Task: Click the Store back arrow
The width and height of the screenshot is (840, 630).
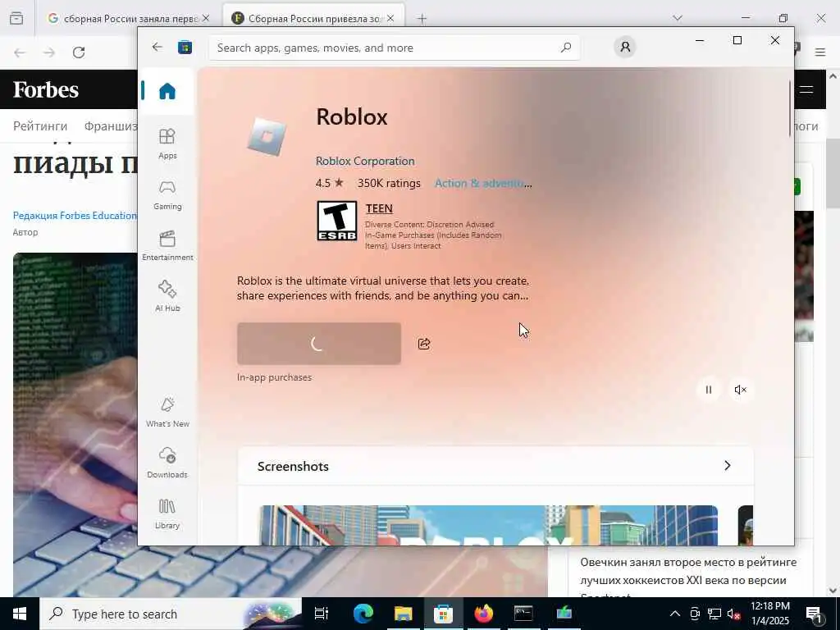Action: click(x=157, y=47)
